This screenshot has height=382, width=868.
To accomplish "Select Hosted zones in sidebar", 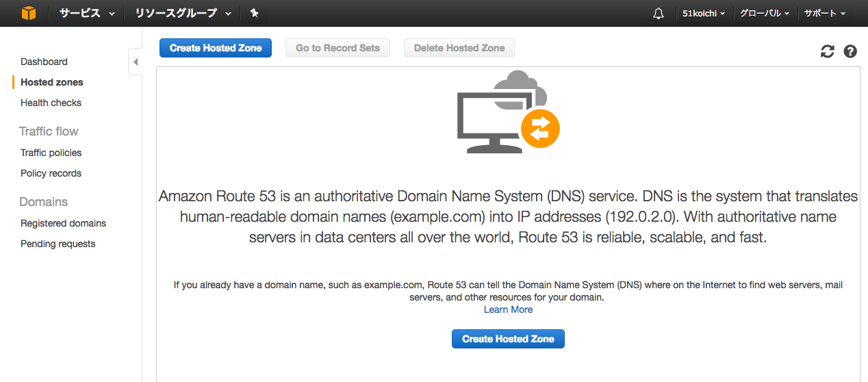I will [52, 82].
